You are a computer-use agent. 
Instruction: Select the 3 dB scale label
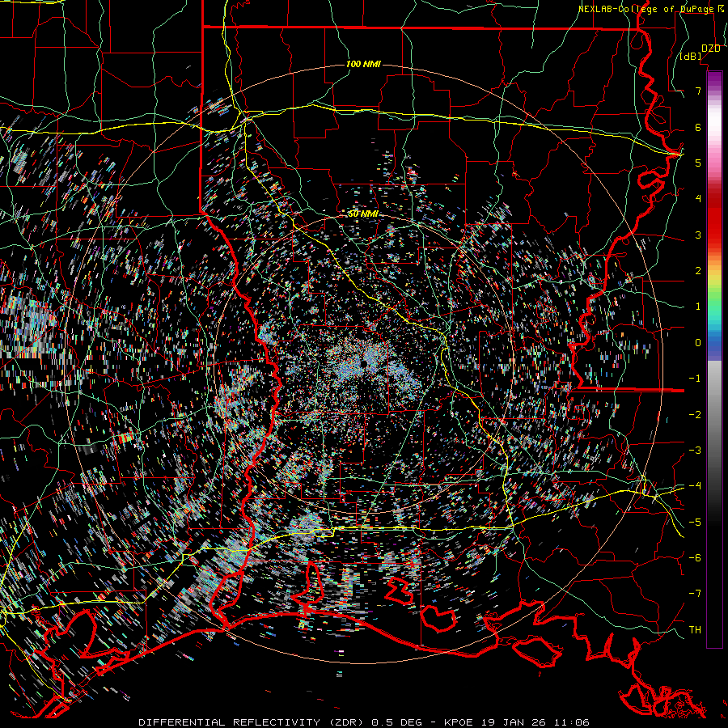pos(698,235)
